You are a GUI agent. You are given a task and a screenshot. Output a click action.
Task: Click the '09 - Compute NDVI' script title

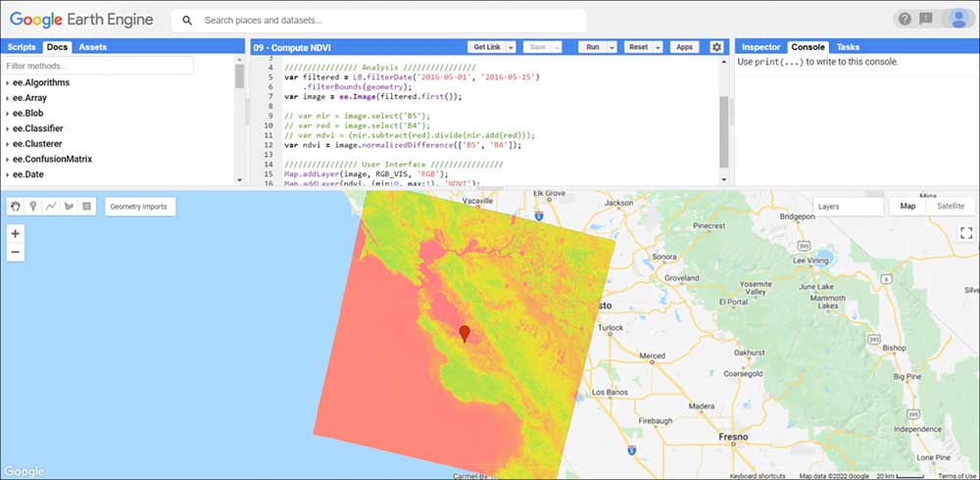coord(291,47)
